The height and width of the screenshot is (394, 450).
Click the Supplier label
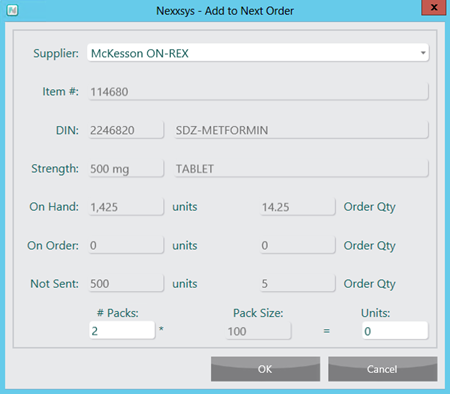tap(56, 53)
